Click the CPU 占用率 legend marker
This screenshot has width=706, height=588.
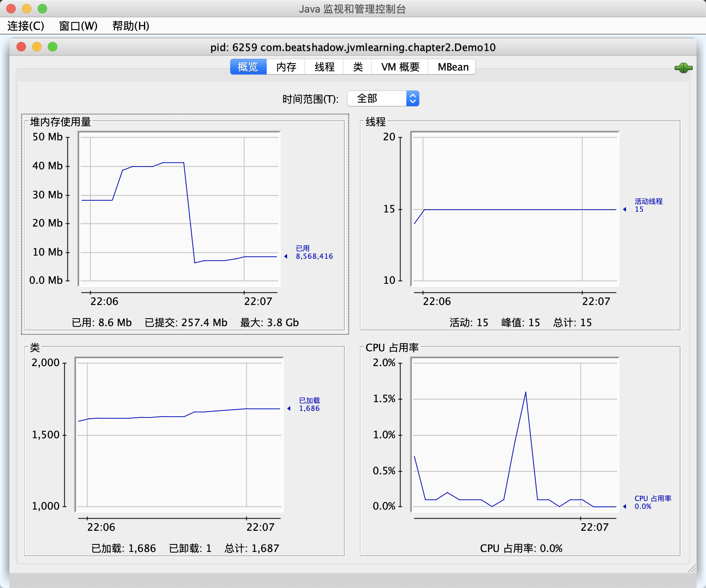[x=625, y=506]
